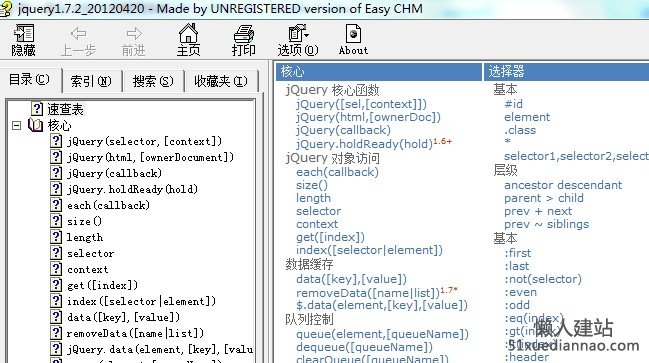Open .class selector link
The image size is (649, 363).
pyautogui.click(x=520, y=130)
